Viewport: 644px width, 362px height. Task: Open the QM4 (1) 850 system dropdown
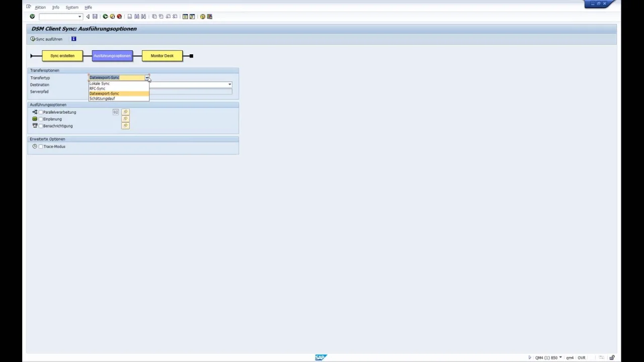pyautogui.click(x=560, y=357)
